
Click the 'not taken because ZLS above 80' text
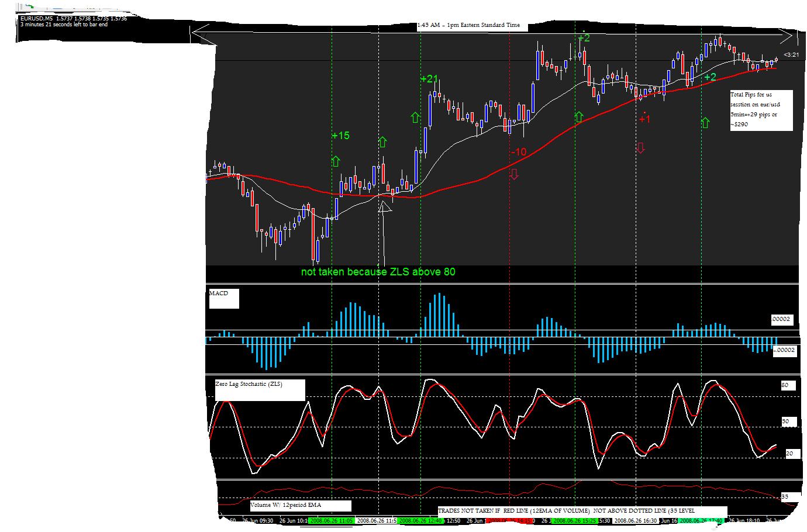(x=378, y=272)
